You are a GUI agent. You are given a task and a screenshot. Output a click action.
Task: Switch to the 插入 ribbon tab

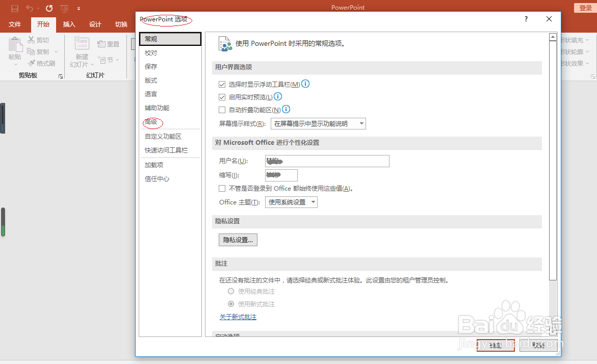[69, 24]
